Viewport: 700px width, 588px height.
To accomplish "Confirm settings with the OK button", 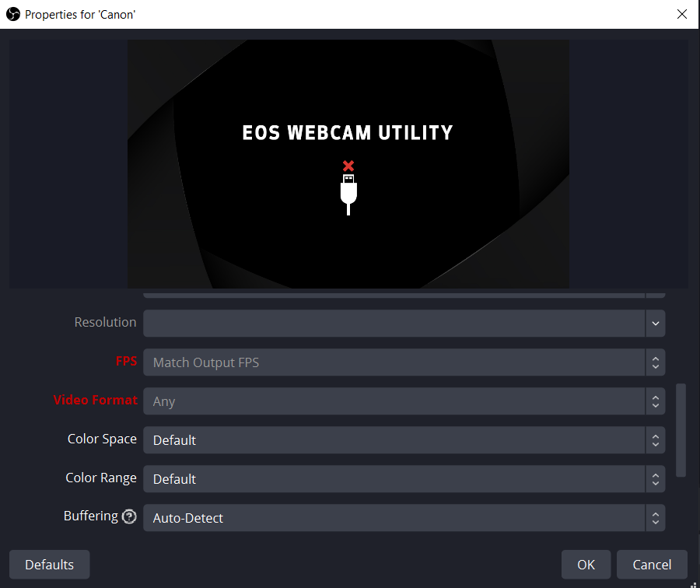I will (x=586, y=564).
